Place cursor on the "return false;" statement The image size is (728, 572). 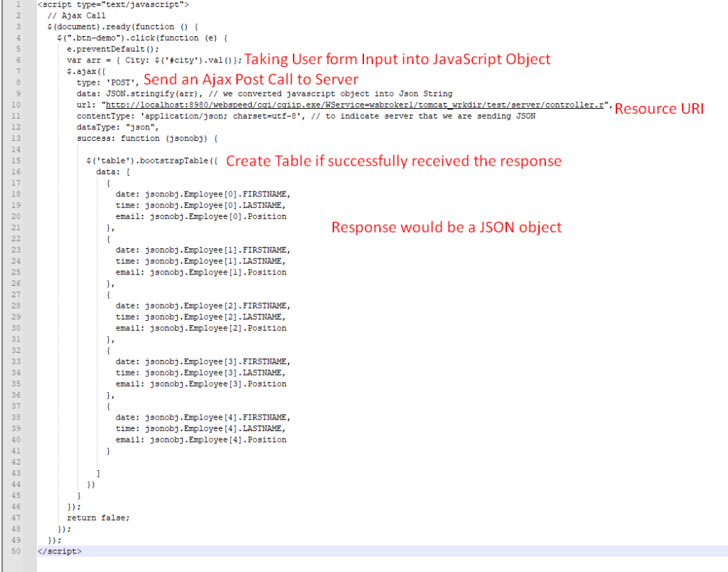pos(98,518)
